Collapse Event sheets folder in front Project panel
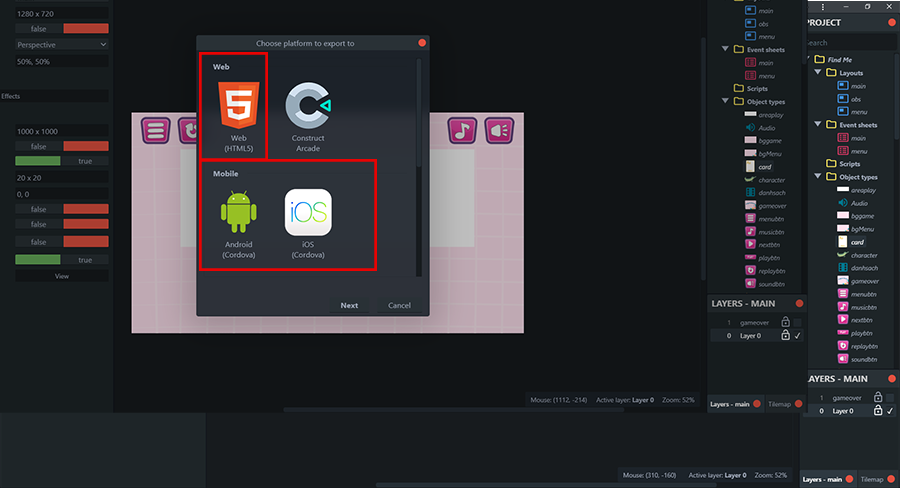The width and height of the screenshot is (900, 489). pos(818,125)
